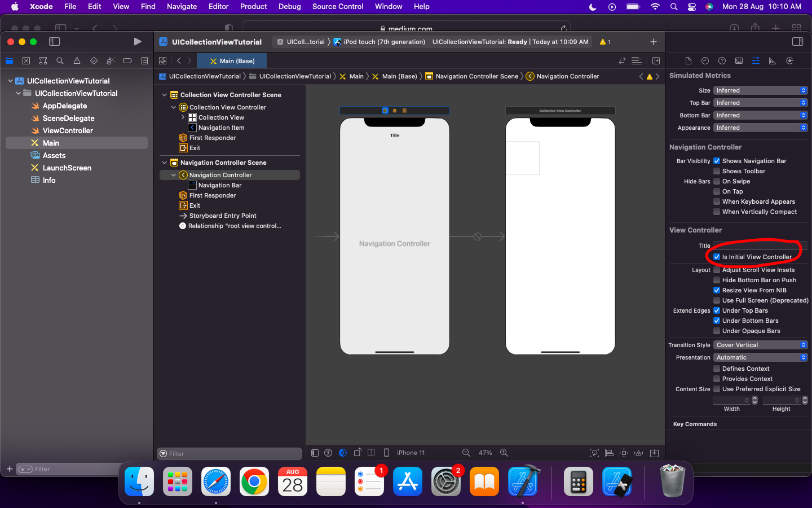Screen dimensions: 812x508
Task: Uncheck Resize View From NIB
Action: 717,290
